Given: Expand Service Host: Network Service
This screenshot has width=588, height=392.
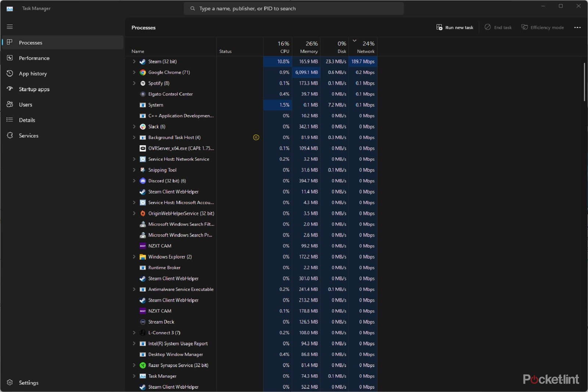Looking at the screenshot, I should coord(134,159).
